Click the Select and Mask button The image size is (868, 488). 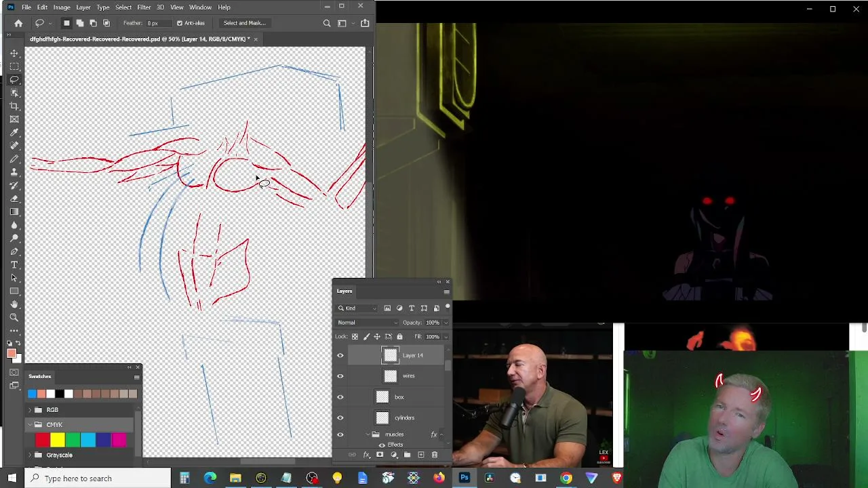[x=244, y=23]
